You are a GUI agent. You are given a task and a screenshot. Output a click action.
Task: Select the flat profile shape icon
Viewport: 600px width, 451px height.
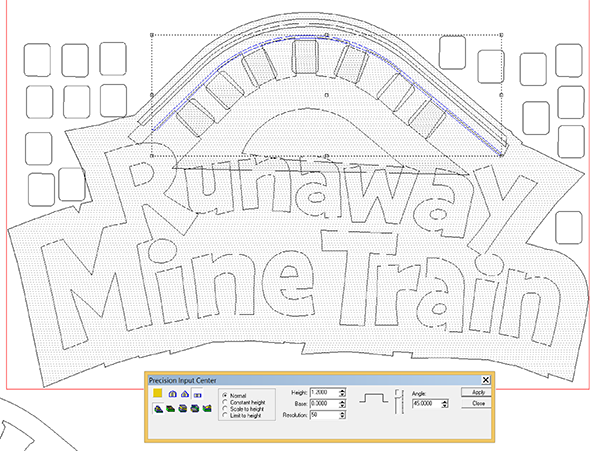pos(197,394)
